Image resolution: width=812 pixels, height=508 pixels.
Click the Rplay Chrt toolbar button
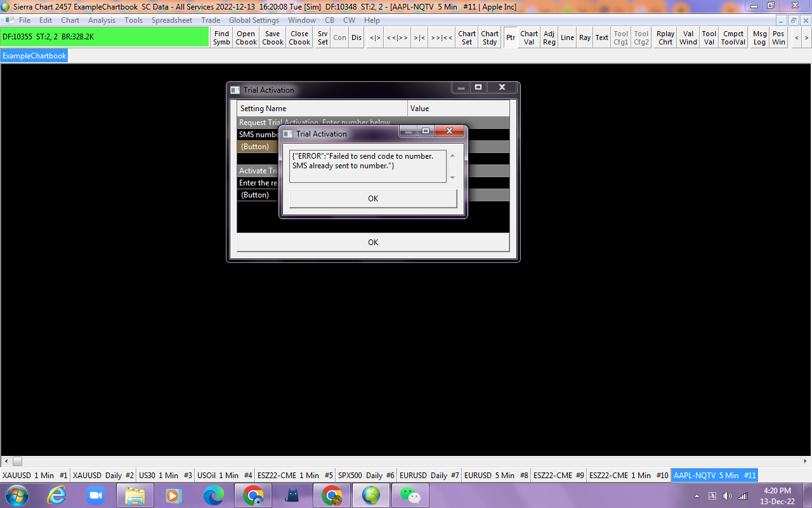pos(665,37)
